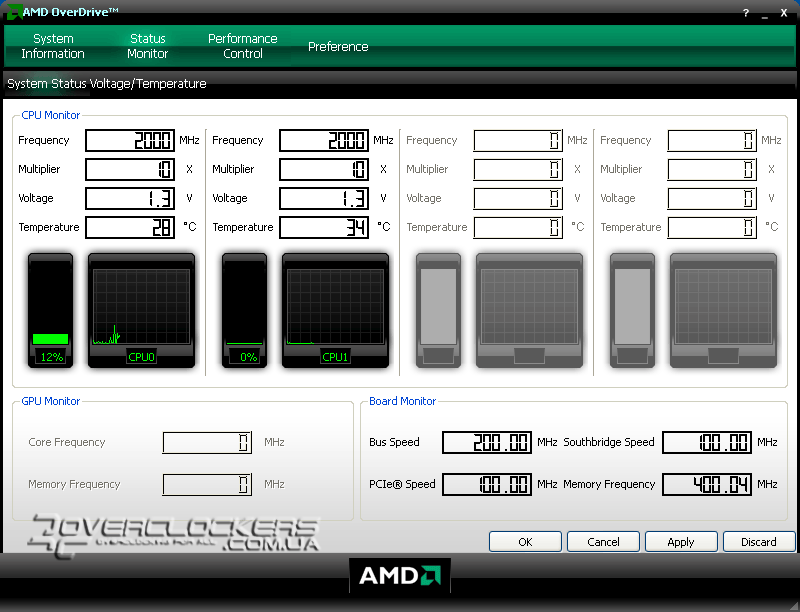Click the GPU Memory Frequency field

207,484
